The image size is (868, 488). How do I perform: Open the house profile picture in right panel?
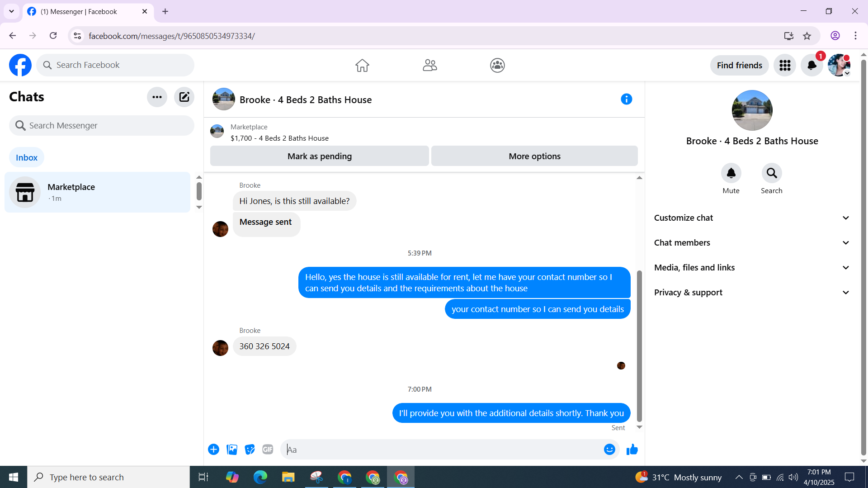752,110
